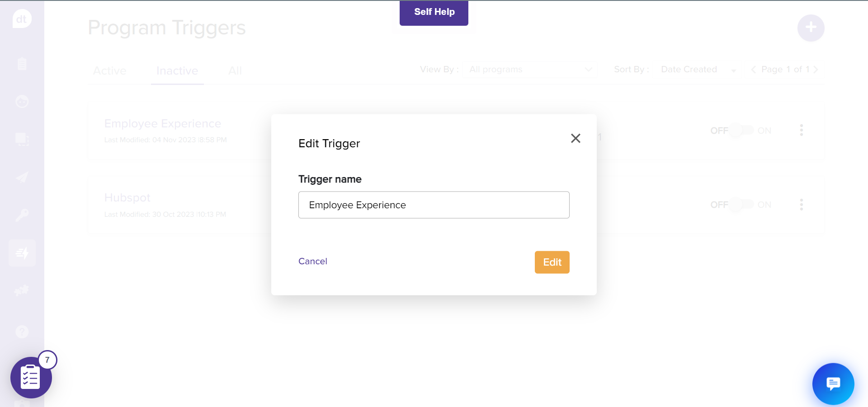Click the puzzle pieces sidebar icon
Viewport: 868px width, 407px height.
22,290
